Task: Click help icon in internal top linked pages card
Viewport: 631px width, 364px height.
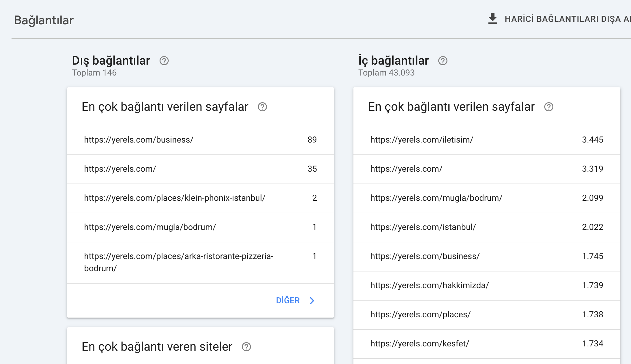Action: (x=549, y=107)
